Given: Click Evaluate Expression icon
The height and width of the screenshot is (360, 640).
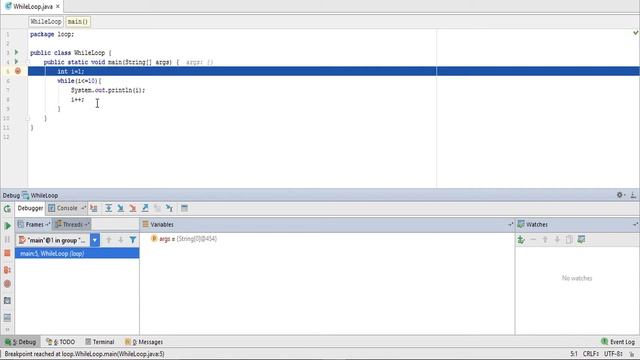Looking at the screenshot, I should (x=184, y=209).
